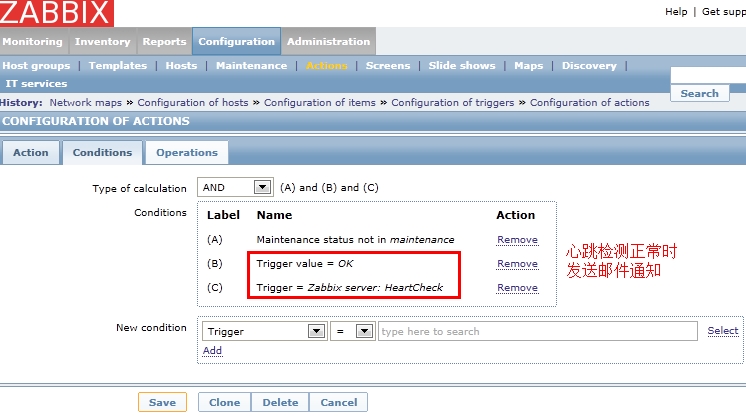746x417 pixels.
Task: Open the Inventory menu
Action: (102, 41)
